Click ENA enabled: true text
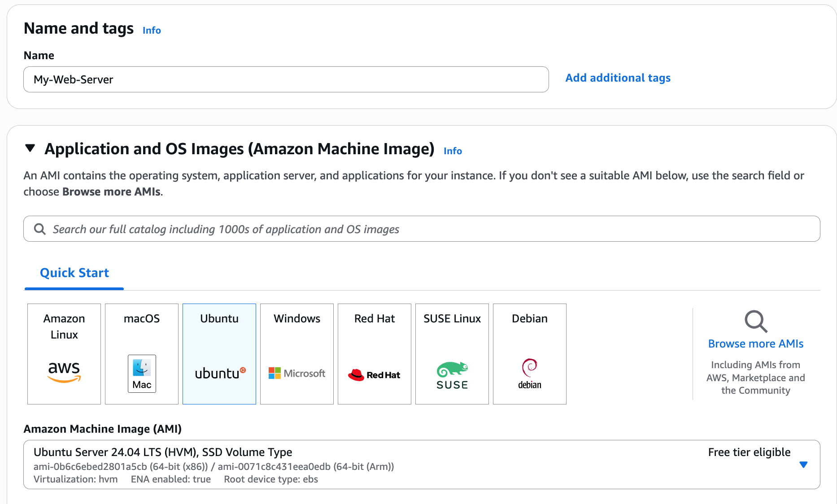The image size is (837, 504). point(170,479)
